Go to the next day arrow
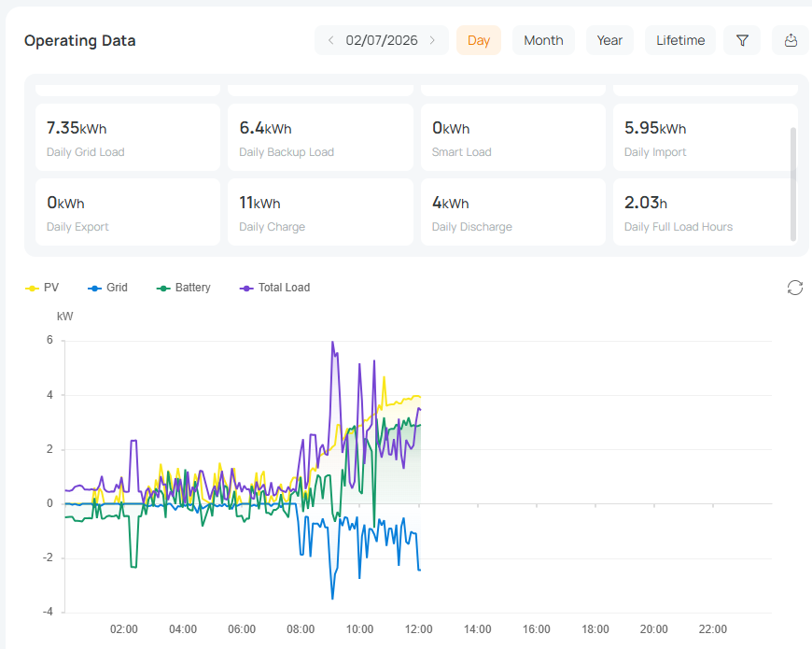The height and width of the screenshot is (649, 812). pyautogui.click(x=432, y=40)
